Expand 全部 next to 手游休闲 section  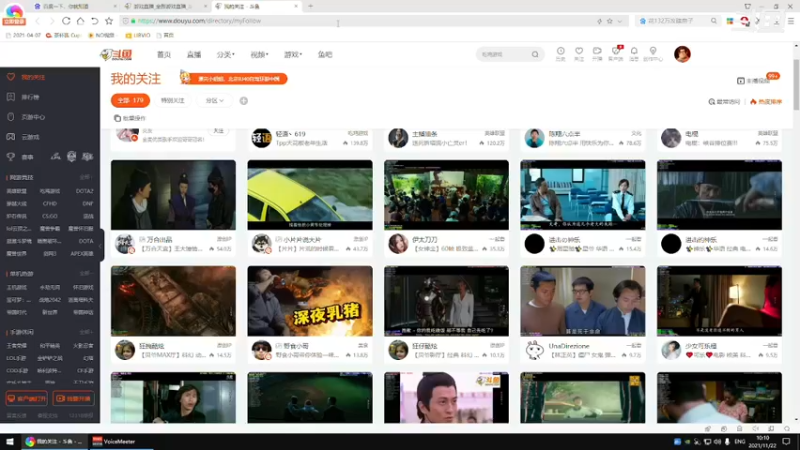85,332
